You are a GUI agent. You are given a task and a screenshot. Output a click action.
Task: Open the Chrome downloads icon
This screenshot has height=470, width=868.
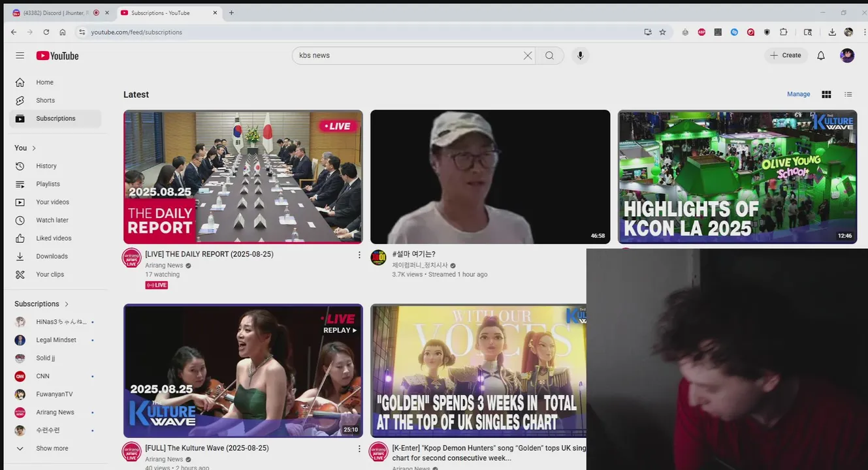pos(832,32)
